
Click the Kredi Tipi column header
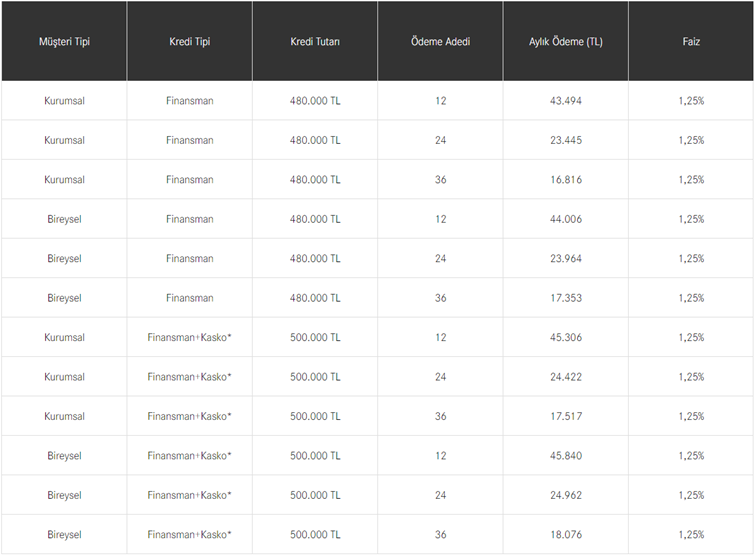(x=190, y=42)
